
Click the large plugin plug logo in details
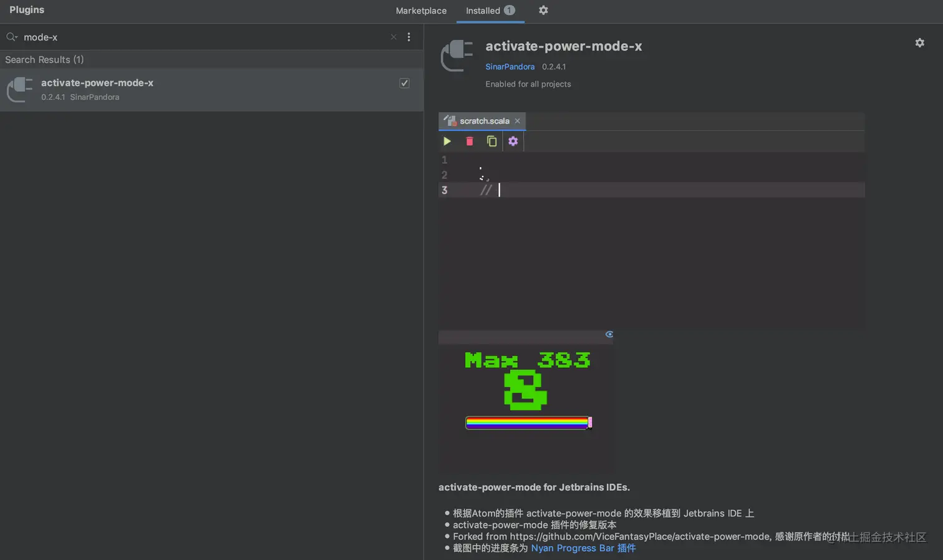tap(457, 56)
